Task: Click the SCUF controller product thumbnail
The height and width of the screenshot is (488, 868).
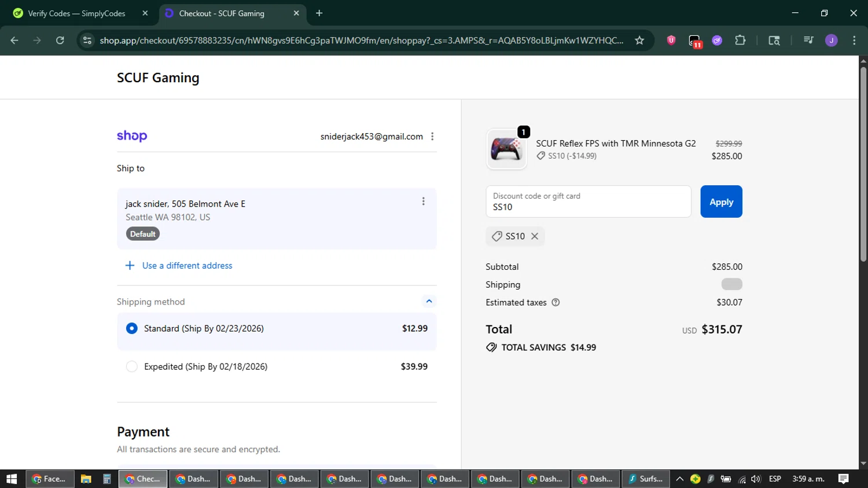Action: (506, 149)
